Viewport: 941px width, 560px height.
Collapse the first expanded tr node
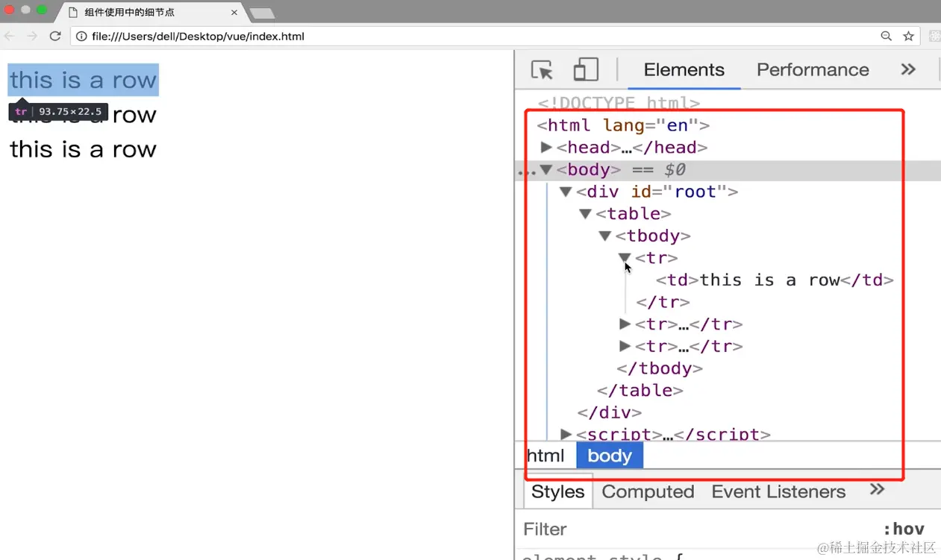coord(625,257)
